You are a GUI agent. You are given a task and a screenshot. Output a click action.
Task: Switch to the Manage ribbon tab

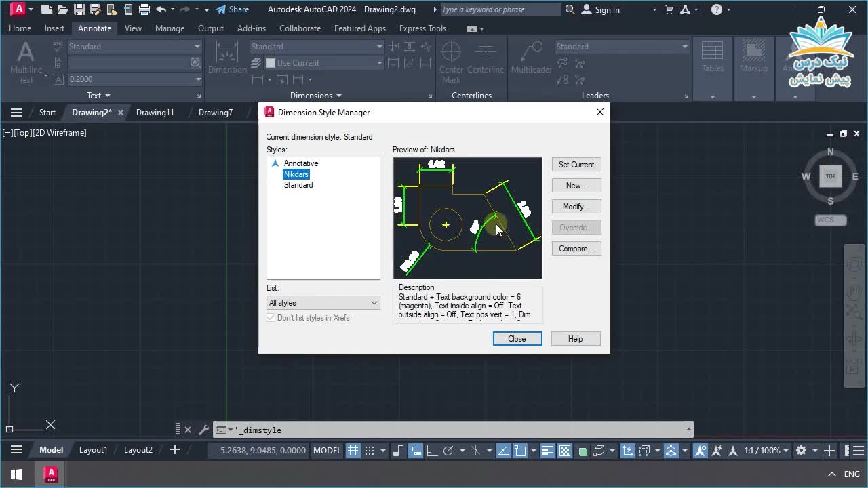pos(170,28)
